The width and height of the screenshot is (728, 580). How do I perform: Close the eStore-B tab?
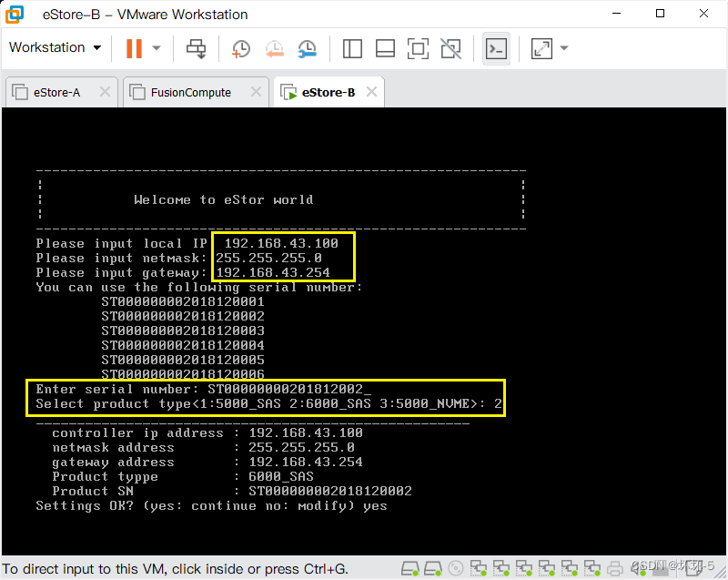[x=371, y=92]
